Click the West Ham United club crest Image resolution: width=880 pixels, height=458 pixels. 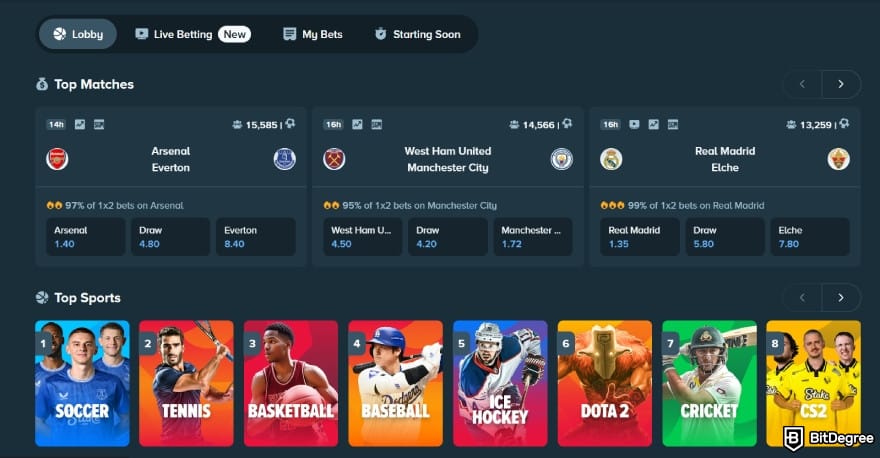click(x=334, y=159)
